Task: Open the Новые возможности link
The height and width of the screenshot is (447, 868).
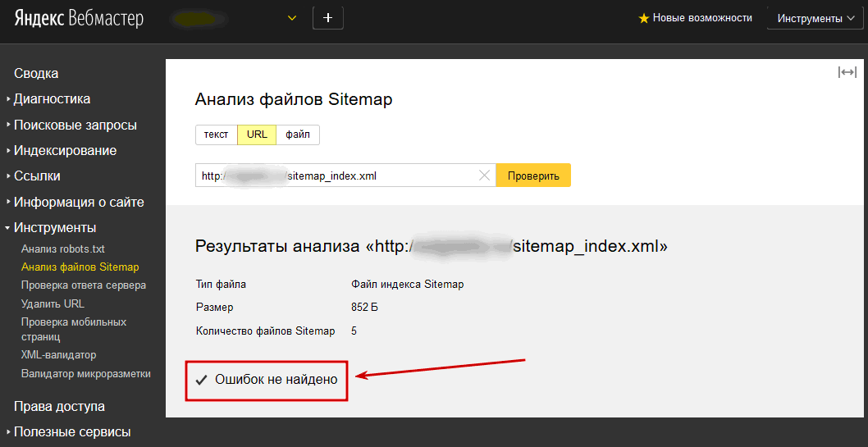Action: pos(702,18)
